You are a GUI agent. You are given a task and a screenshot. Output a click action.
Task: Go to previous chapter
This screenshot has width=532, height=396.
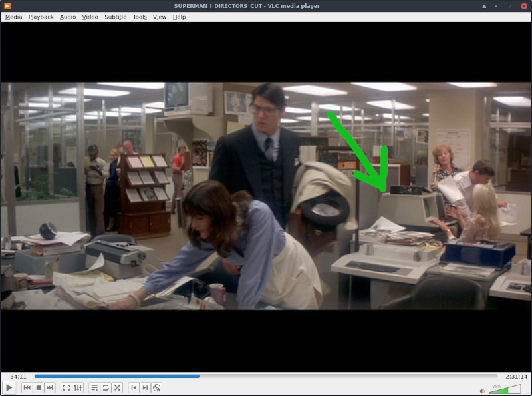(x=134, y=387)
